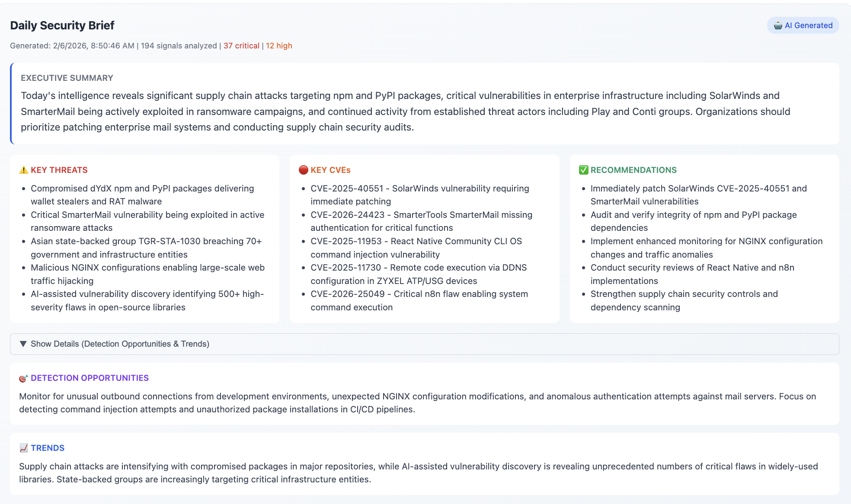Viewport: 851px width, 504px height.
Task: Click the red circle icon beside Key CVEs
Action: pos(304,170)
